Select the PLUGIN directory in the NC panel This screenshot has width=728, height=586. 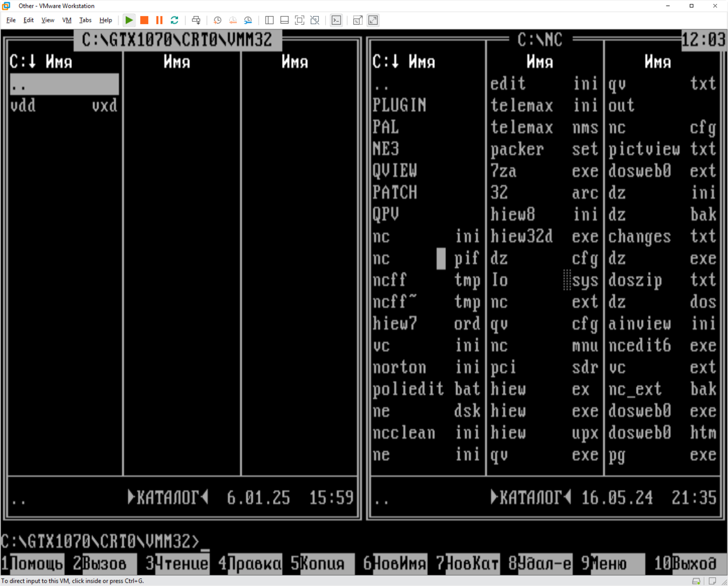(426, 106)
